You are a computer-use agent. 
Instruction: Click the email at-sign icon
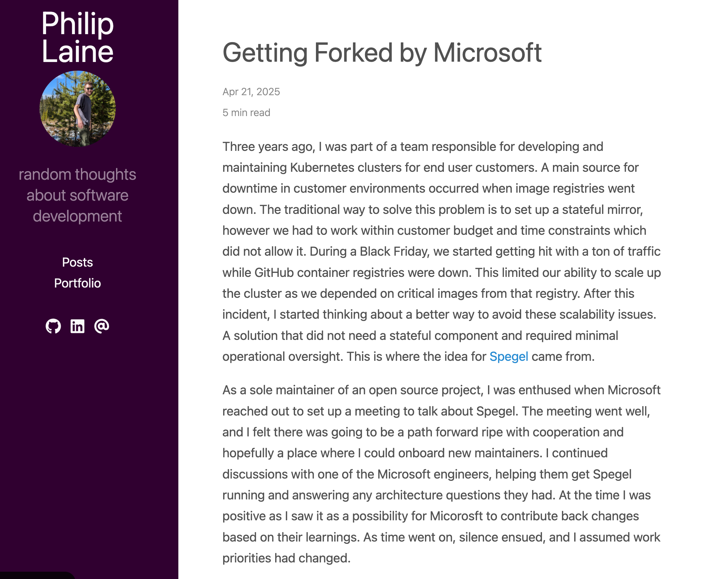click(x=101, y=326)
